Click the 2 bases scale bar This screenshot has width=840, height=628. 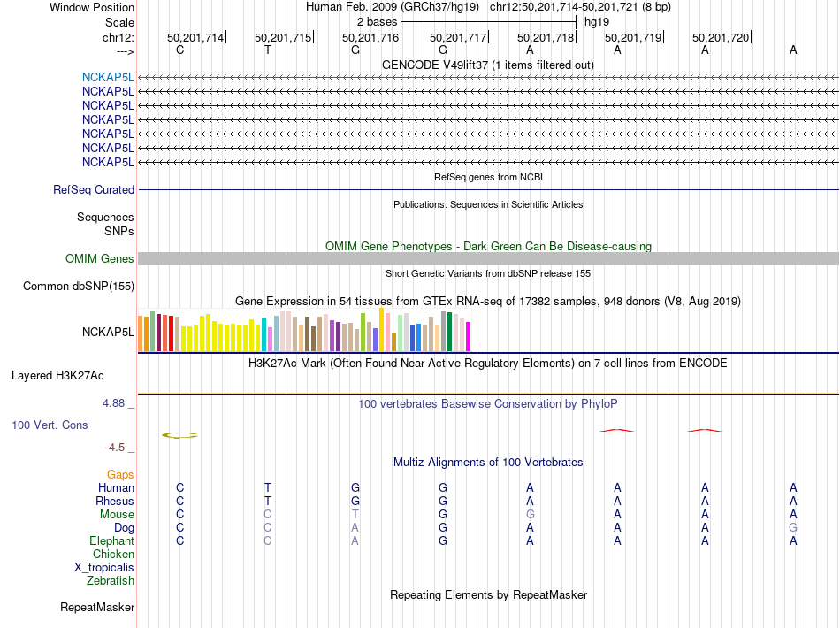pos(488,21)
